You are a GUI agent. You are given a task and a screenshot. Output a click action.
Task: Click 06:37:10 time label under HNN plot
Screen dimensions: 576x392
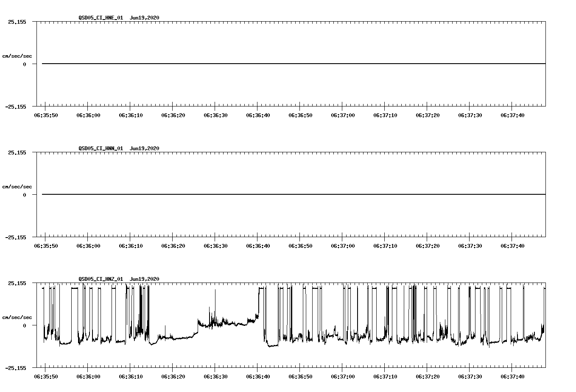tap(385, 246)
